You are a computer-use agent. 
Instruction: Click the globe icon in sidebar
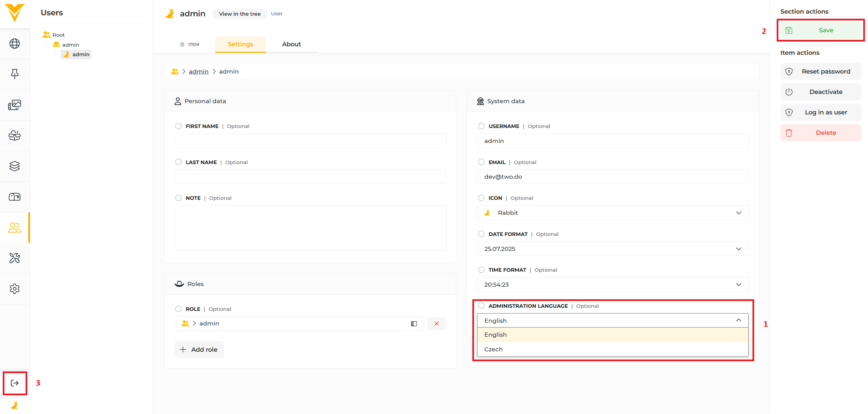pos(15,44)
